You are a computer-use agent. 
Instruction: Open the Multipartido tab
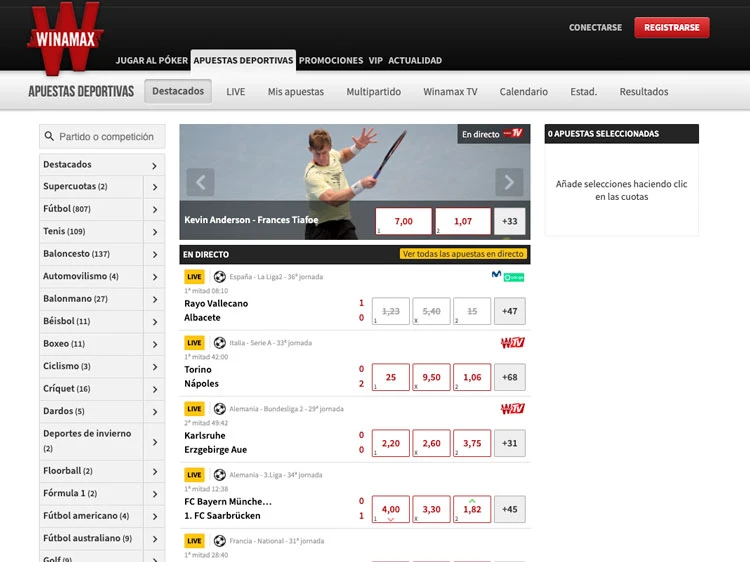(x=374, y=92)
